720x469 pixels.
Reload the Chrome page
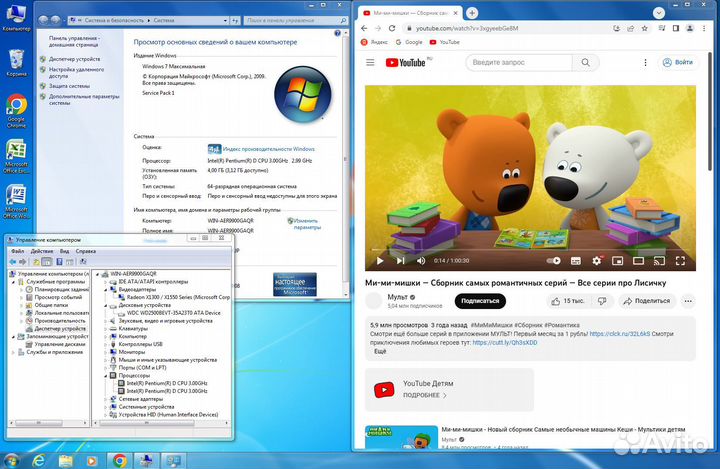[392, 28]
